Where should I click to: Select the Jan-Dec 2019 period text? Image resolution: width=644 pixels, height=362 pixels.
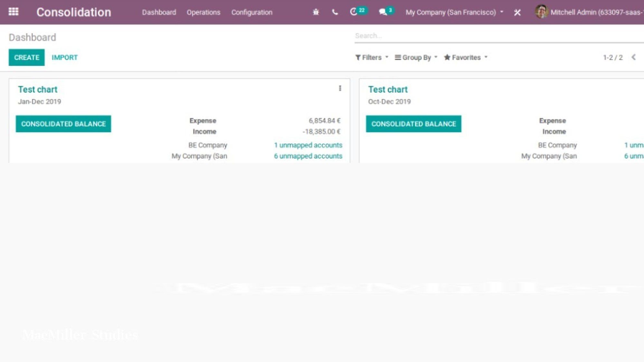39,102
